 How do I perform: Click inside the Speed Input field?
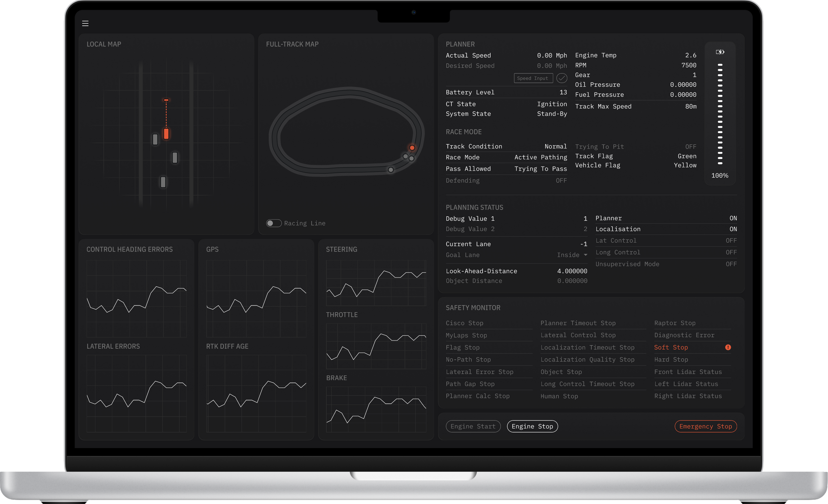[x=533, y=78]
